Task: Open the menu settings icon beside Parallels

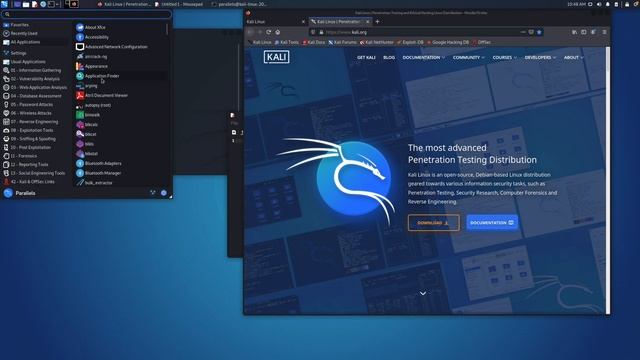Action: pyautogui.click(x=153, y=193)
